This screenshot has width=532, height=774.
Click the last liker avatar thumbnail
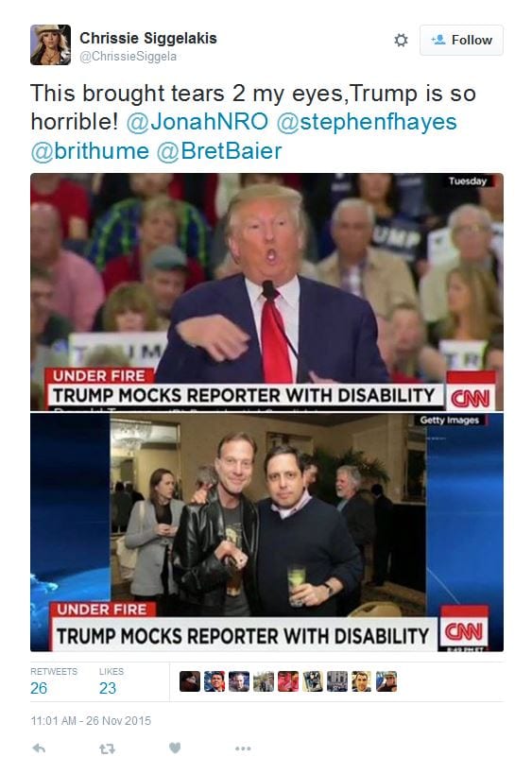click(386, 681)
